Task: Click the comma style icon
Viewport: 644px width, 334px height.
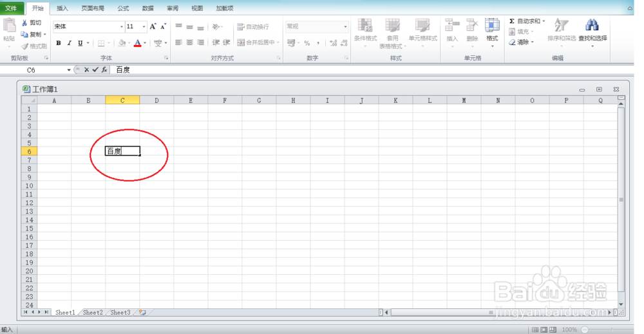Action: pyautogui.click(x=318, y=43)
